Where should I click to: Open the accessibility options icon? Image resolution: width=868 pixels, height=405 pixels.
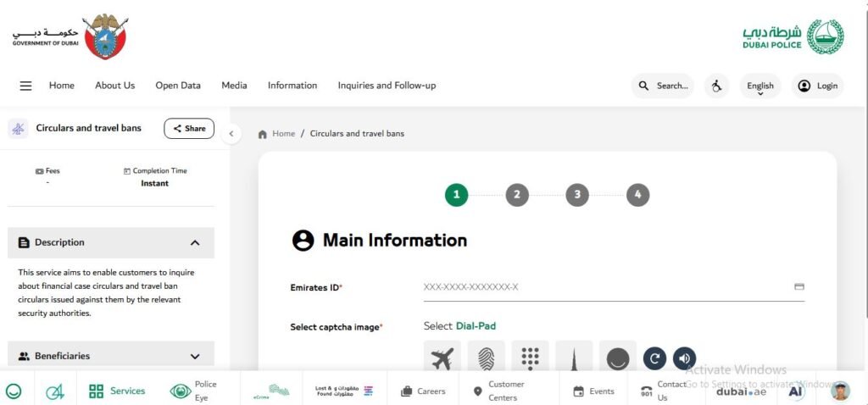717,86
